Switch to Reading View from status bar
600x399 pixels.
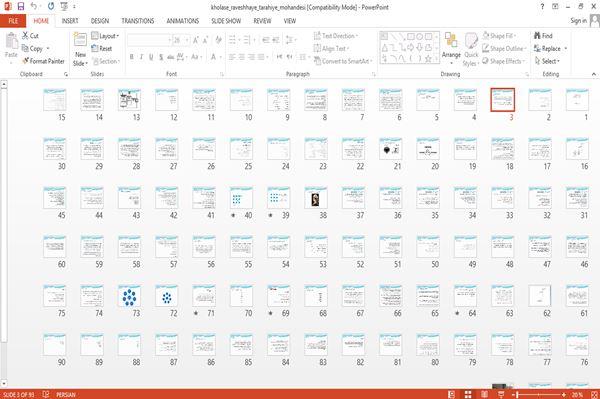(484, 394)
